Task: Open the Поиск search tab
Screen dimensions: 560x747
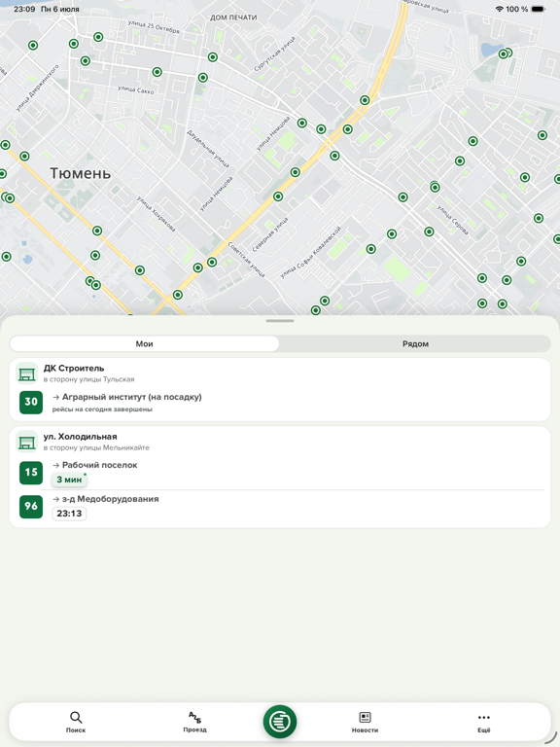Action: pos(76,722)
